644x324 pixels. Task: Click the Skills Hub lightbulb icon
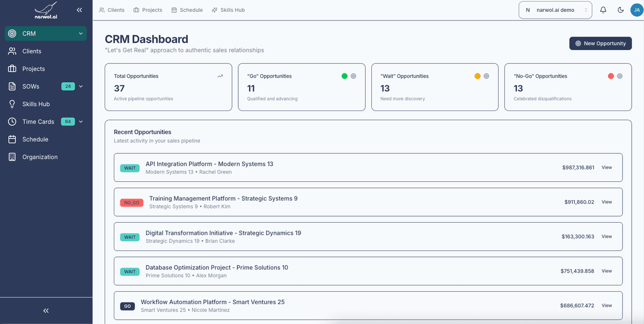(x=12, y=104)
